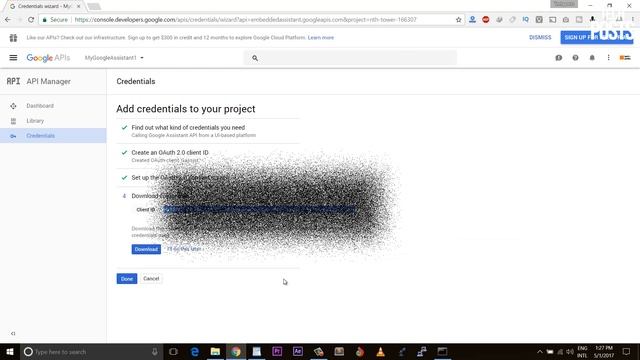Select the Credentials wizard browser tab
Viewport: 640px width, 360px height.
coord(43,6)
